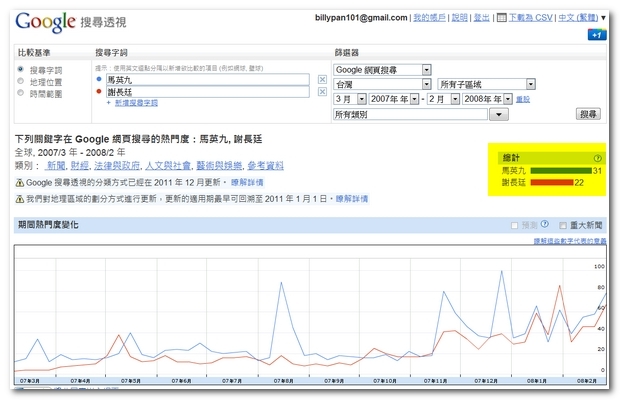Open help icon next to 預測
The width and height of the screenshot is (620, 400).
[544, 224]
